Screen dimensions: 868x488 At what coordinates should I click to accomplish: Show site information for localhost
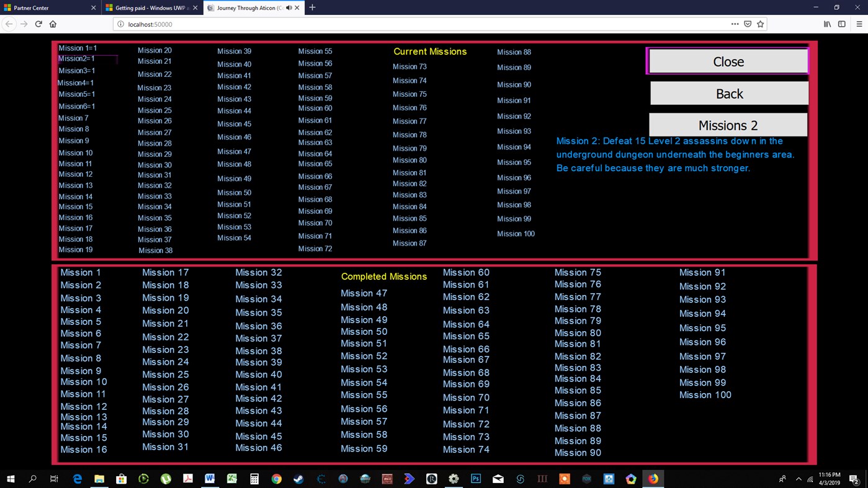pyautogui.click(x=120, y=24)
